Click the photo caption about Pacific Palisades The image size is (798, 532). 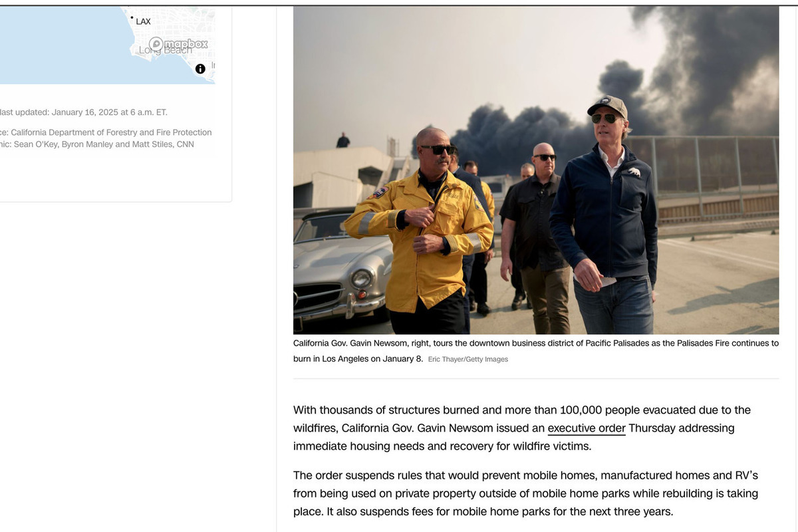(x=535, y=344)
